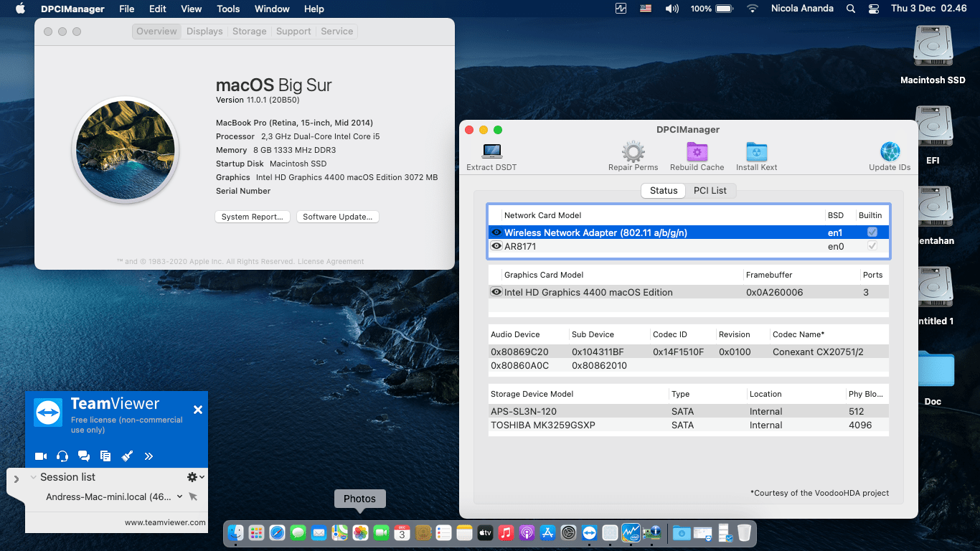The image size is (980, 551).
Task: Toggle visibility of the AR8171 network card
Action: click(x=496, y=246)
